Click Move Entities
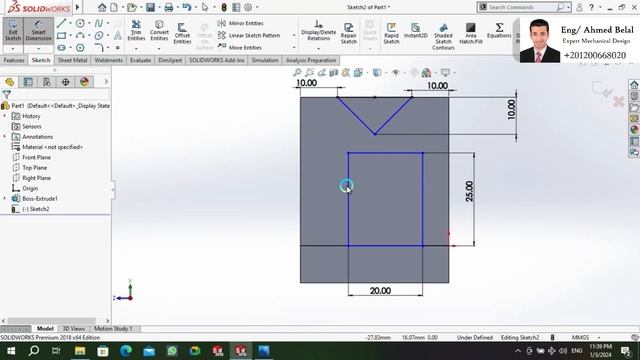Image resolution: width=640 pixels, height=360 pixels. coord(240,47)
